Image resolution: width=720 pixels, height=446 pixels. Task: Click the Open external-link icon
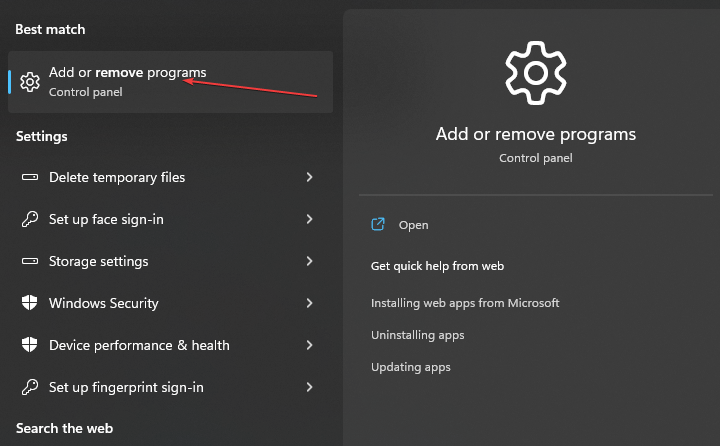pyautogui.click(x=378, y=225)
